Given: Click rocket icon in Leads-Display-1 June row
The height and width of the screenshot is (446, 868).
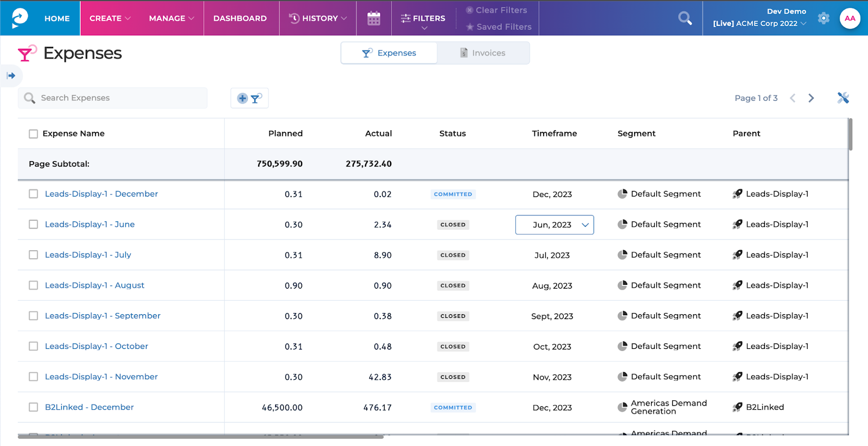Looking at the screenshot, I should (x=737, y=224).
